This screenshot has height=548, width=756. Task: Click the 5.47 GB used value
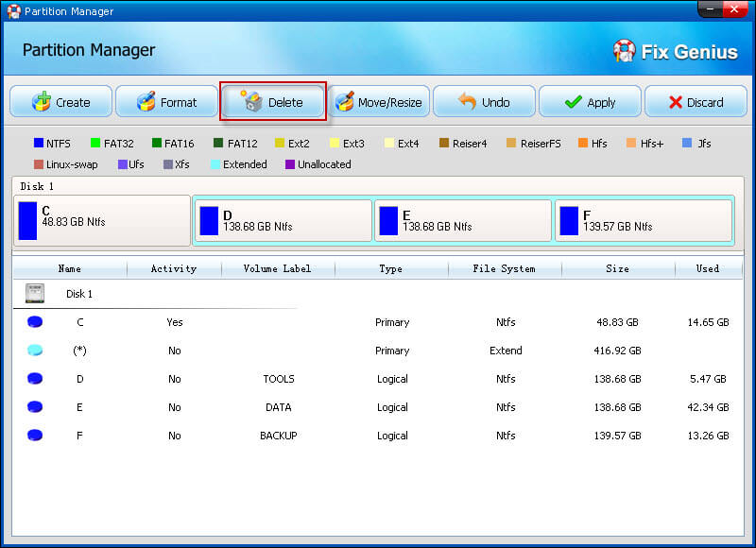click(708, 379)
